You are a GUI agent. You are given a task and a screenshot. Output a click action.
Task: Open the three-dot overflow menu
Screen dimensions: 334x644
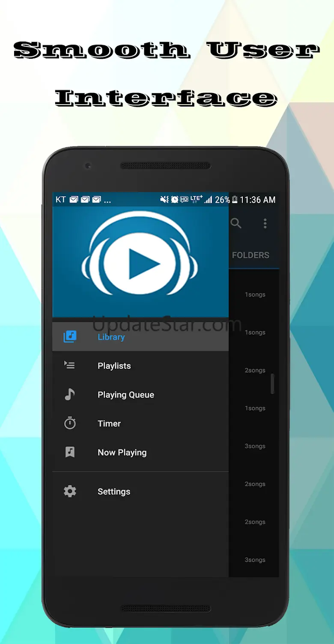coord(265,223)
